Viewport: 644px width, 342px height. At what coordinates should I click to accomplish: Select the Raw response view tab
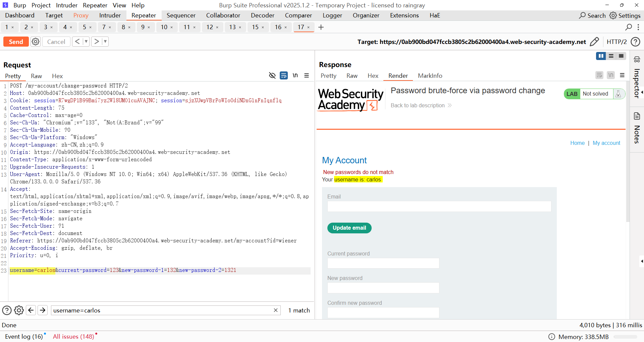point(352,76)
